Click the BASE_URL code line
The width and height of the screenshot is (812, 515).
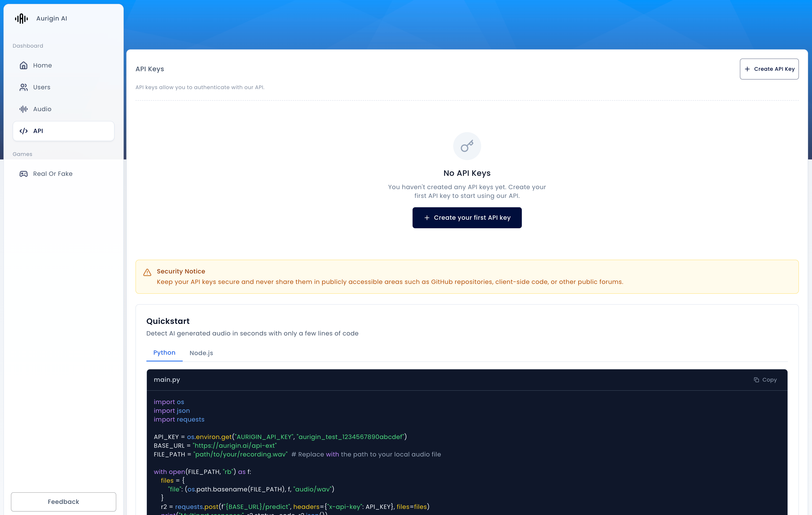(215, 446)
